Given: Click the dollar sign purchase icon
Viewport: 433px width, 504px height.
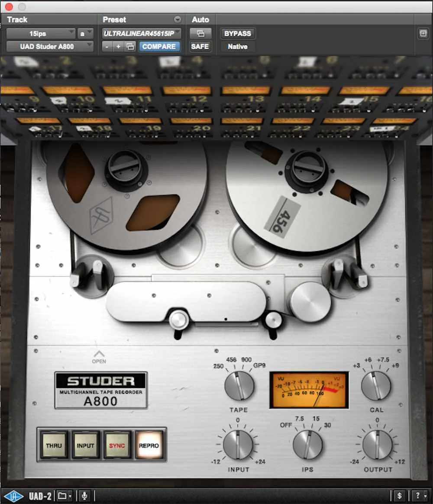Looking at the screenshot, I should (400, 496).
